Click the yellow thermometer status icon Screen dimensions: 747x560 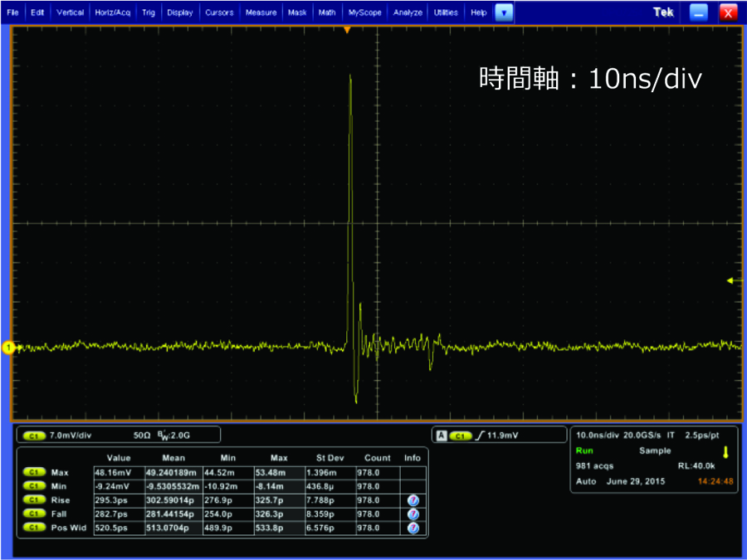pos(725,452)
